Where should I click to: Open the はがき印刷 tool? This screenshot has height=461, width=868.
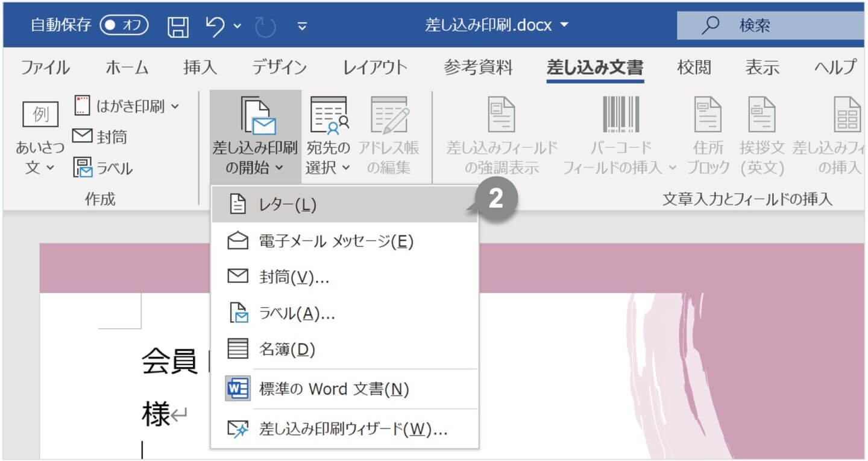point(112,106)
